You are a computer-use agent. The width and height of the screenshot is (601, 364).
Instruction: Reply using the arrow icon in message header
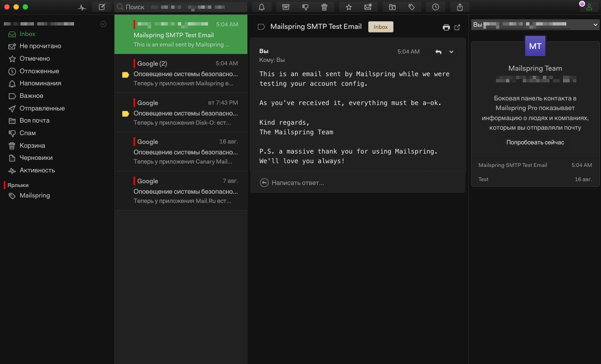pyautogui.click(x=438, y=52)
